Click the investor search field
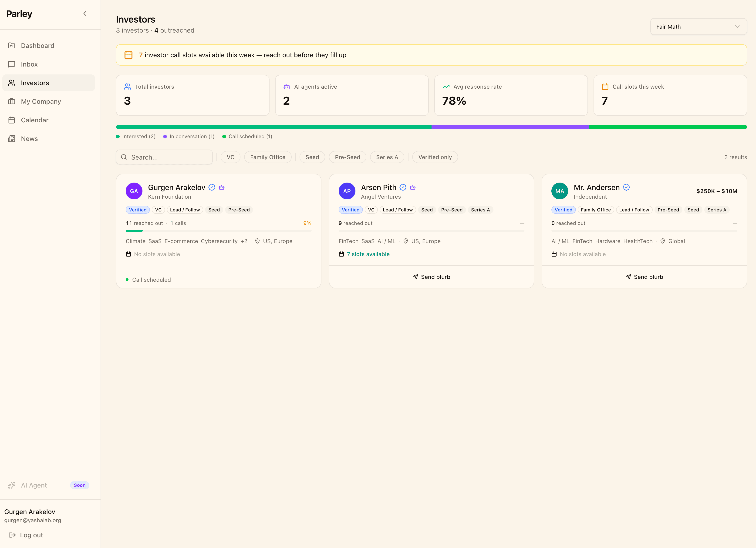756x548 pixels. 164,157
